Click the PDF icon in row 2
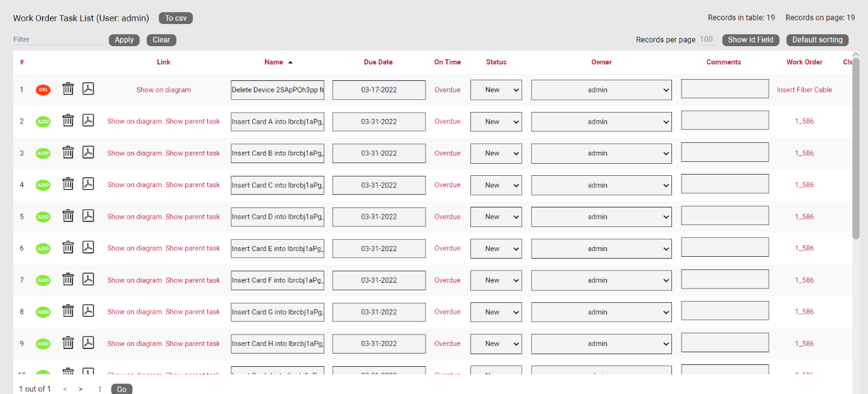 pos(89,121)
